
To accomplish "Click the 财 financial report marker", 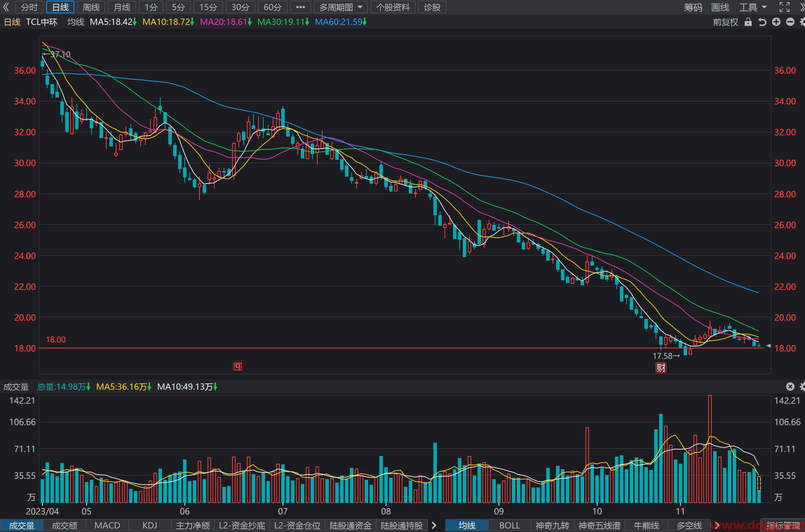I will (661, 368).
